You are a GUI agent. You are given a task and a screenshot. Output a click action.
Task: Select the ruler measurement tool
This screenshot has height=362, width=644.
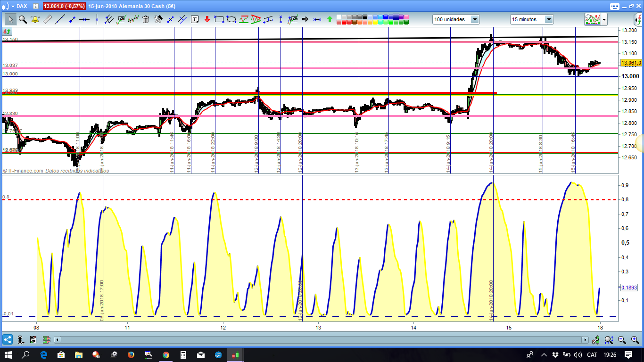click(47, 19)
